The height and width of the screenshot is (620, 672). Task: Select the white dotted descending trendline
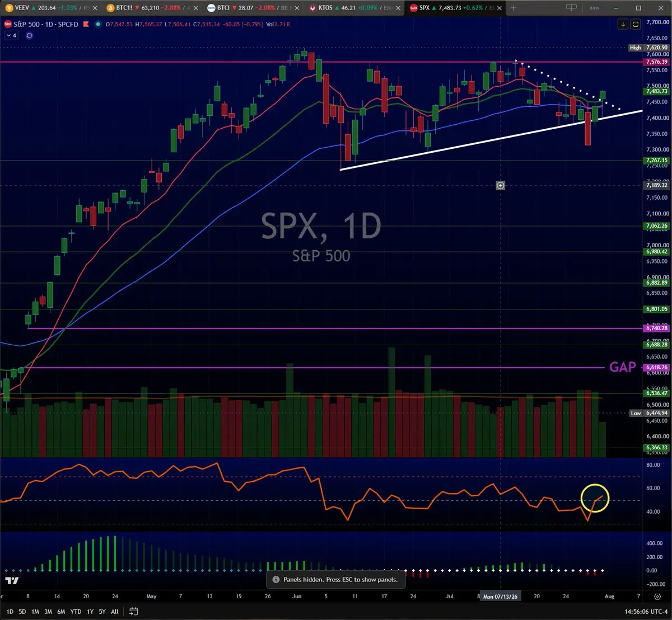click(x=567, y=84)
